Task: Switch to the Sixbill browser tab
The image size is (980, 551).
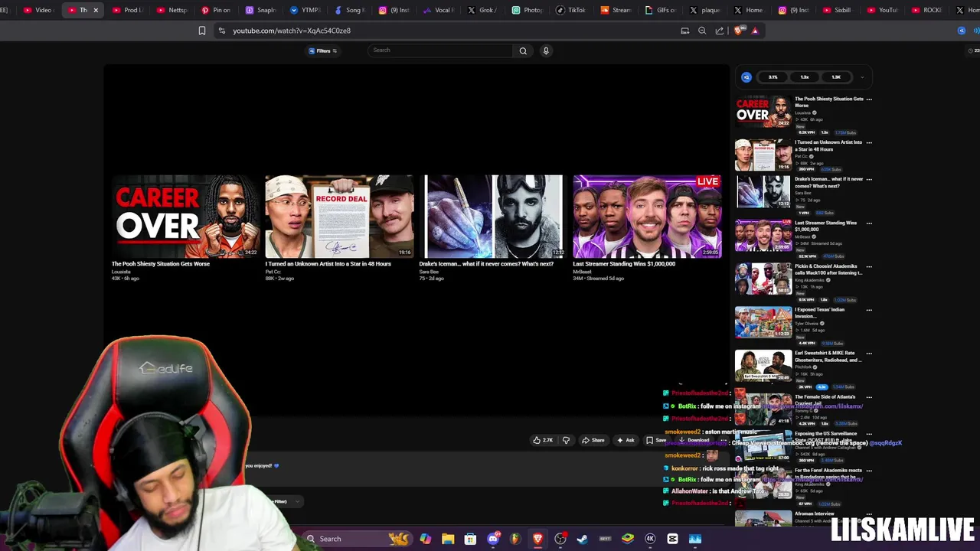Action: [837, 10]
